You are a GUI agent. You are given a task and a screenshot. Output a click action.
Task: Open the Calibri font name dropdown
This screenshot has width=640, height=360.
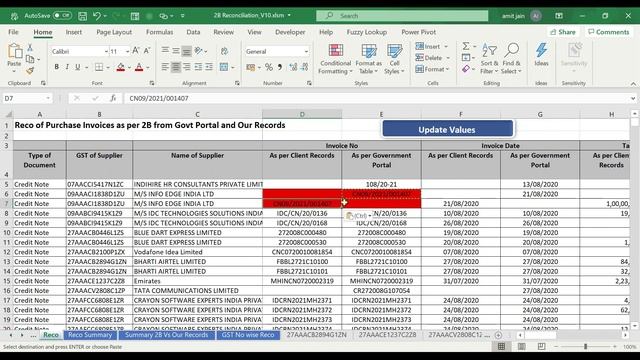106,51
